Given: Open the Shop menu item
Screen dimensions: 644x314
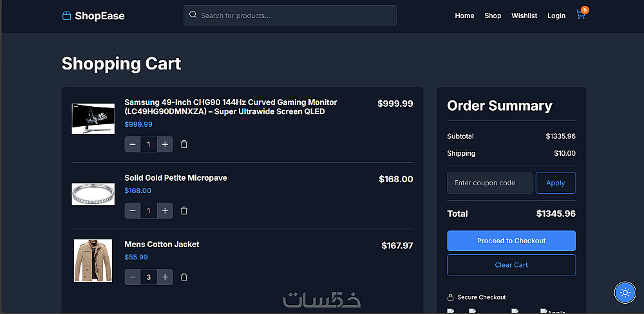Looking at the screenshot, I should [x=493, y=15].
